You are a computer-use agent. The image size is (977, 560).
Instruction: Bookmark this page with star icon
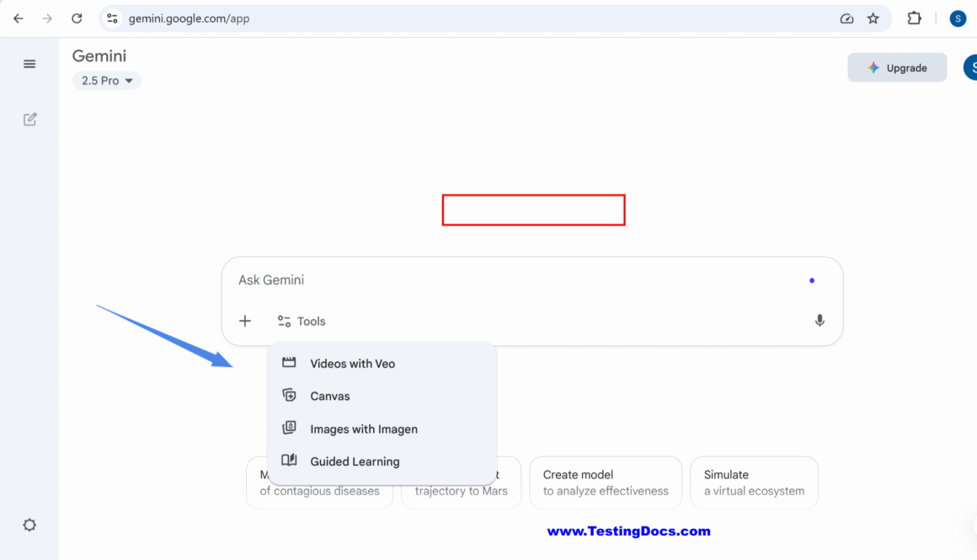pyautogui.click(x=873, y=19)
